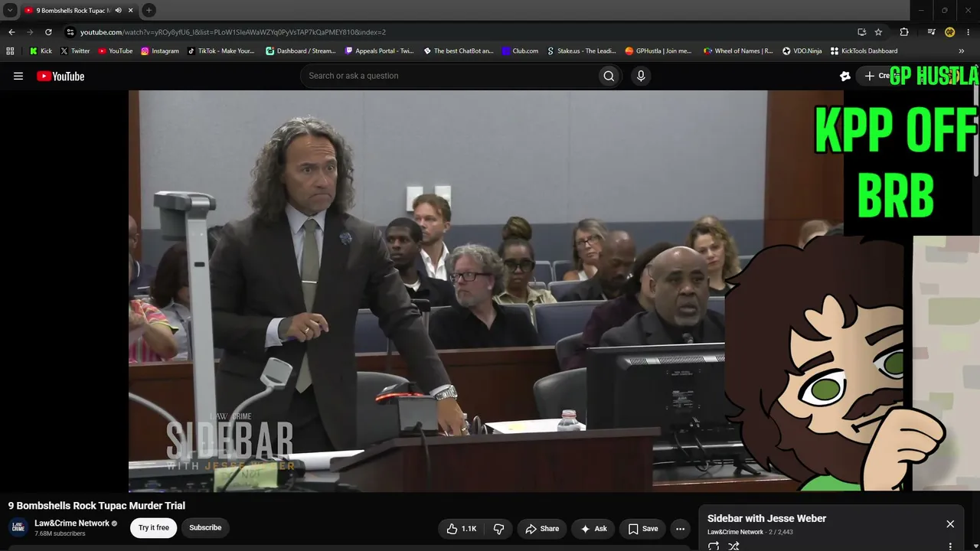Viewport: 980px width, 551px height.
Task: Click the '7.68M subscribers' text
Action: 60,533
